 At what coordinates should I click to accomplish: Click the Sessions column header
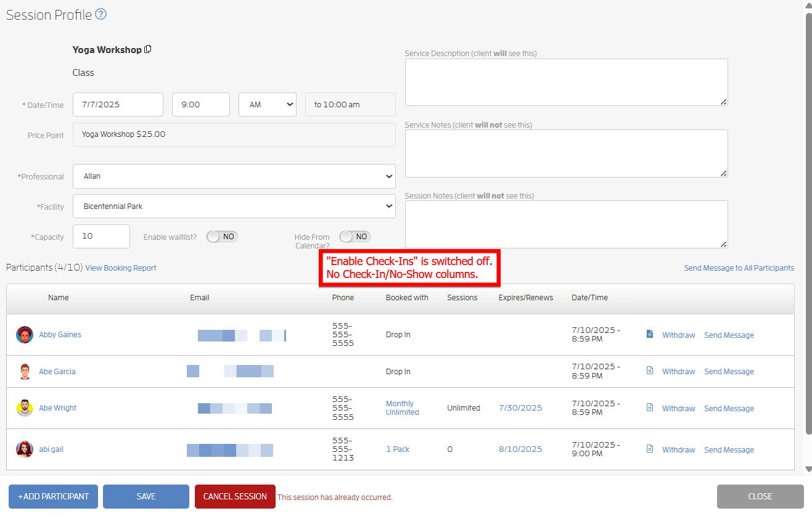[x=462, y=298]
